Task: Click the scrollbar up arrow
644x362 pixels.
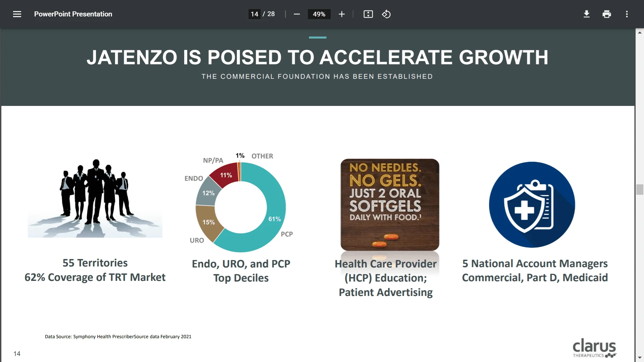Action: [x=640, y=33]
